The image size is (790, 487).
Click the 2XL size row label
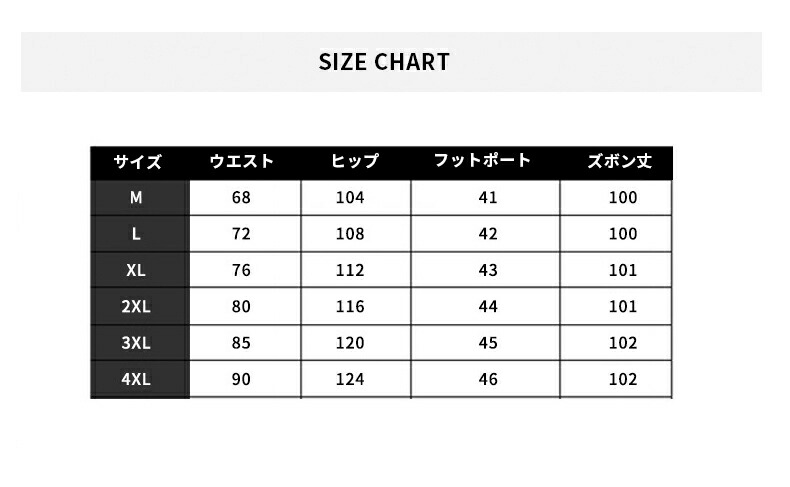[x=137, y=307]
